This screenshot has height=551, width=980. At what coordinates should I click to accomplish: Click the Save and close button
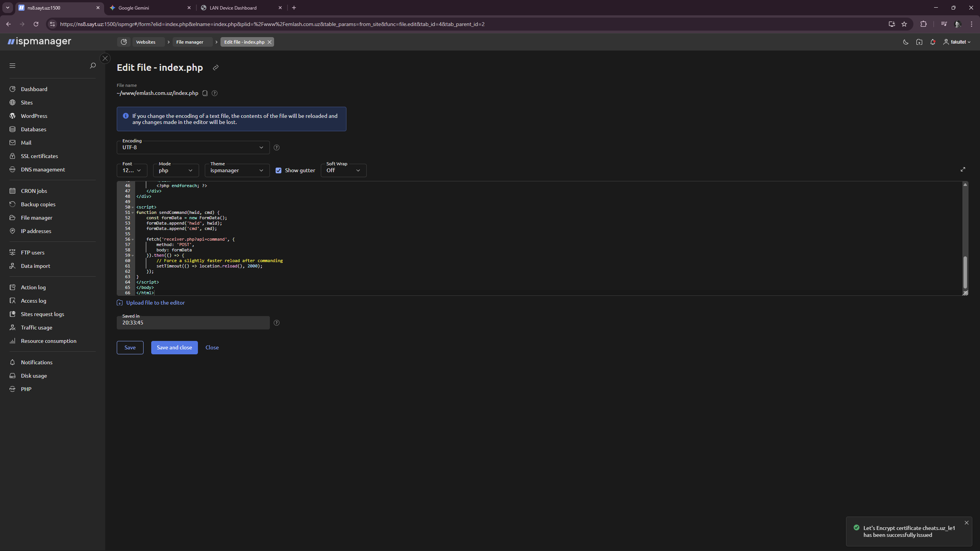[174, 347]
